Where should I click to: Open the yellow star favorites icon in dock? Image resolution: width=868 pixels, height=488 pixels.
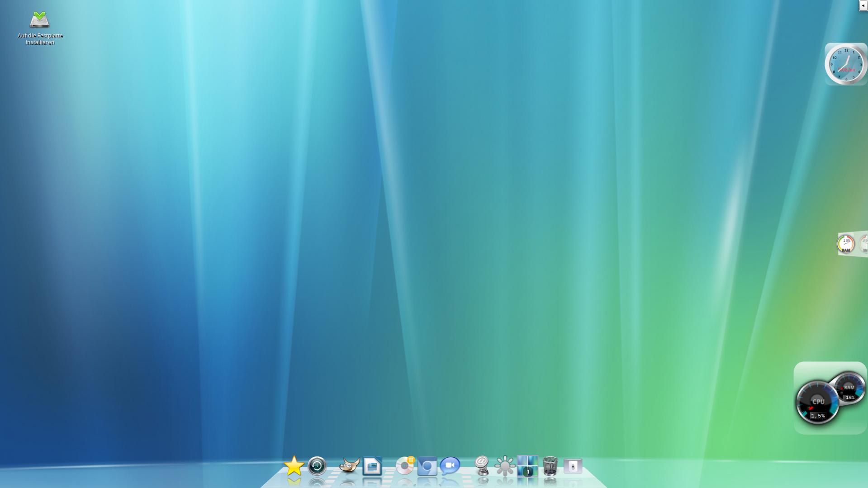point(294,466)
